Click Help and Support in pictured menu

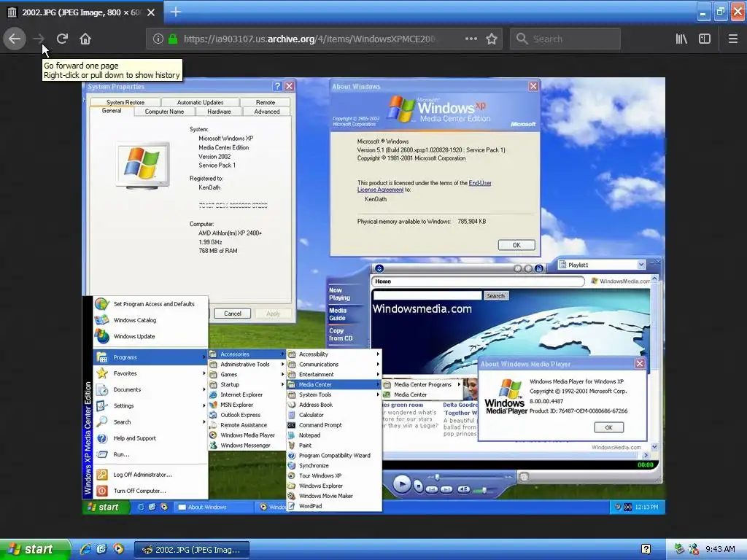(x=134, y=438)
